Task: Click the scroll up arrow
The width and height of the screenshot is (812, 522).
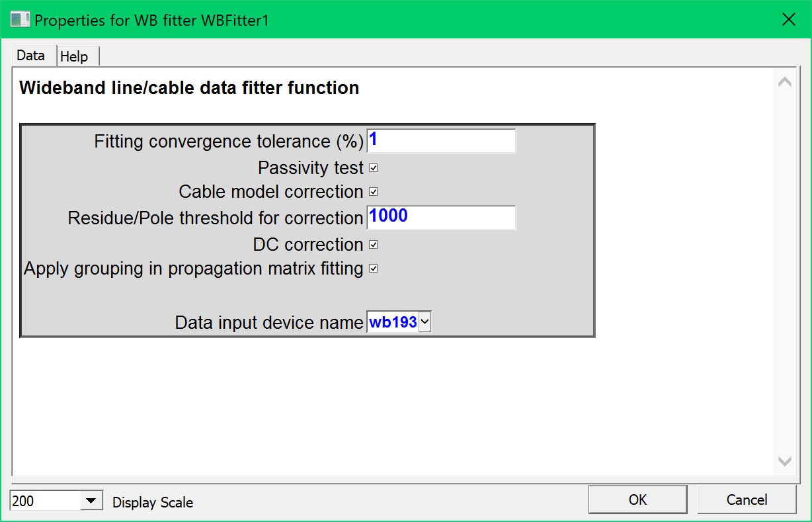Action: point(784,83)
